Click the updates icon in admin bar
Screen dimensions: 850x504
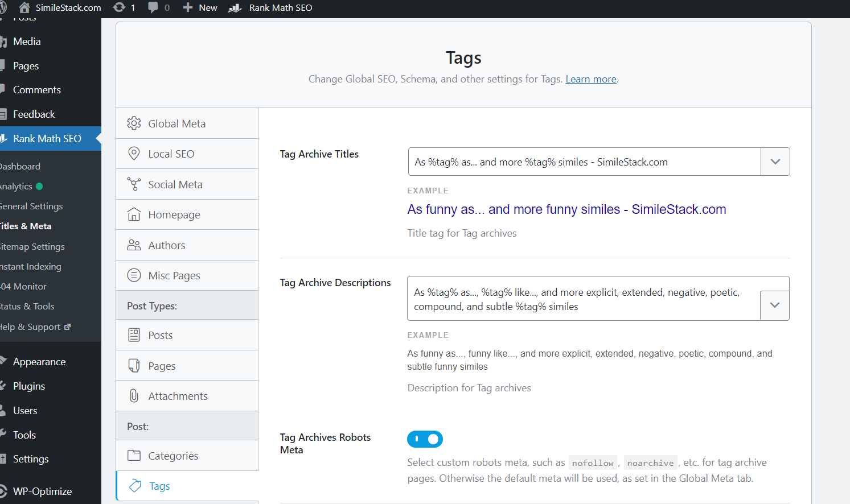click(119, 7)
